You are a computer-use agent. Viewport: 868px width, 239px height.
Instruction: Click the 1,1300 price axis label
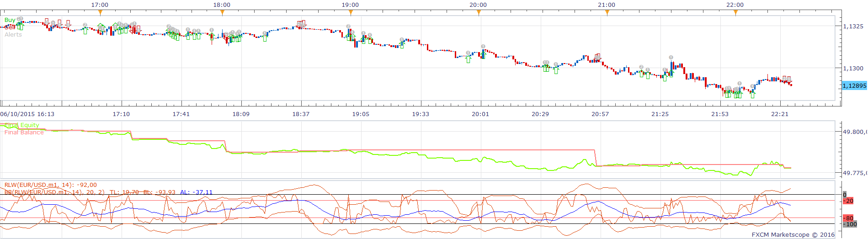[x=853, y=69]
